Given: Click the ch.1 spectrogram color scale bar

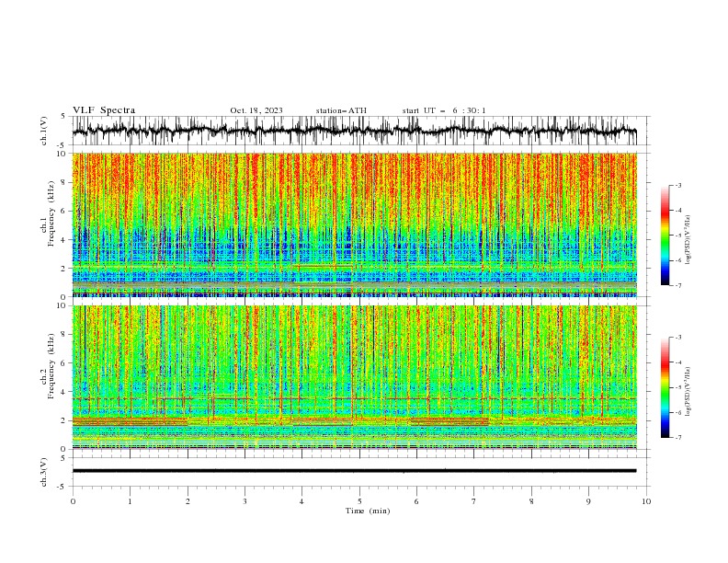Looking at the screenshot, I should [665, 236].
